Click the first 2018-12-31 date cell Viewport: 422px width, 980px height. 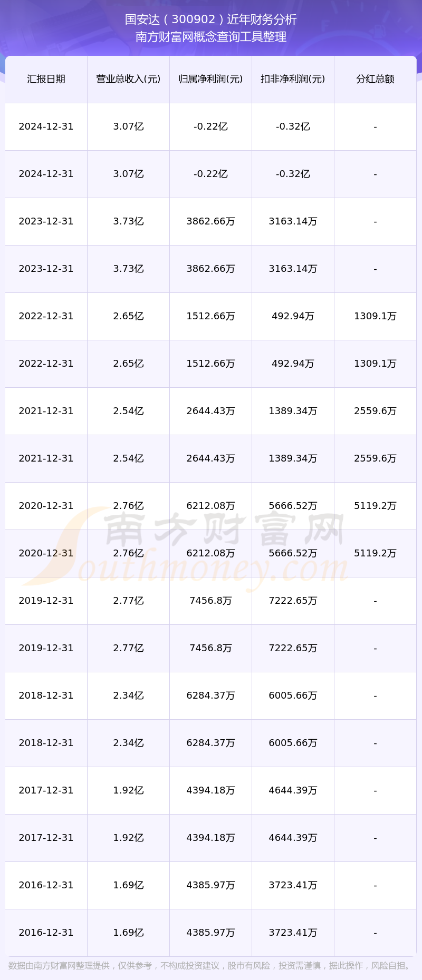coord(46,695)
